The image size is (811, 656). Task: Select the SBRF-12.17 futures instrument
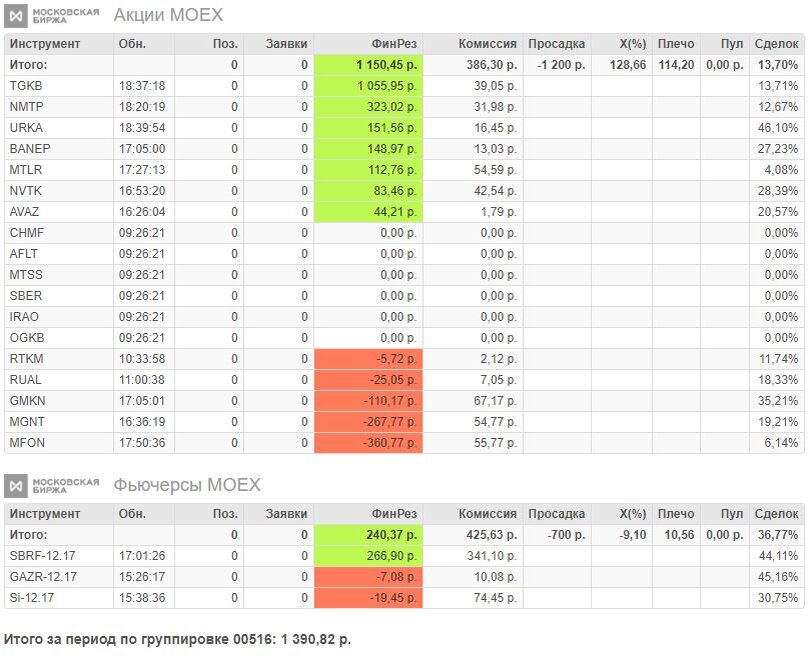pyautogui.click(x=42, y=556)
